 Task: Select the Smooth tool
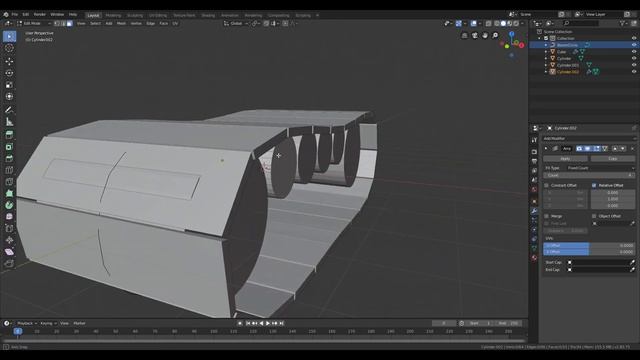tap(9, 217)
